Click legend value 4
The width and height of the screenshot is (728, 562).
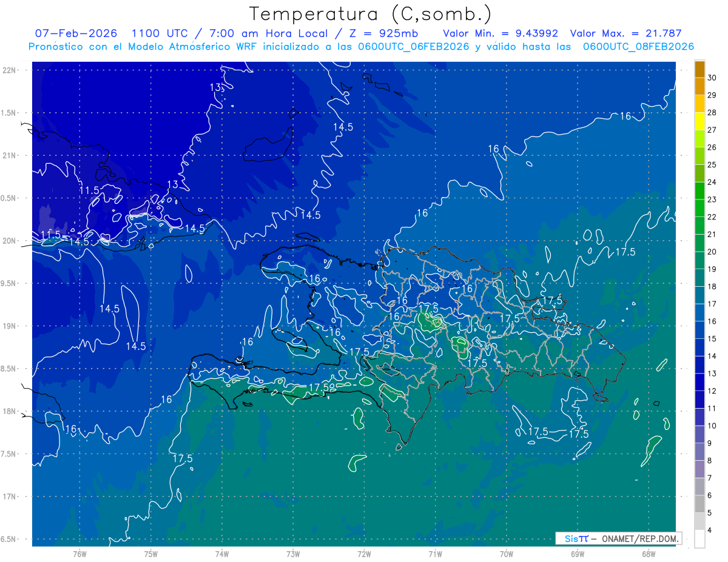coord(710,530)
